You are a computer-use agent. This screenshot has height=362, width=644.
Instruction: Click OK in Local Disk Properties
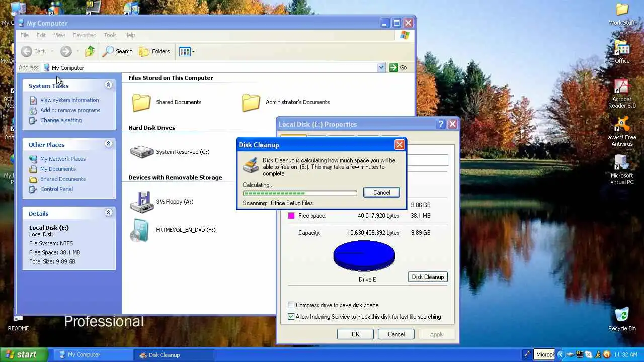click(x=355, y=334)
